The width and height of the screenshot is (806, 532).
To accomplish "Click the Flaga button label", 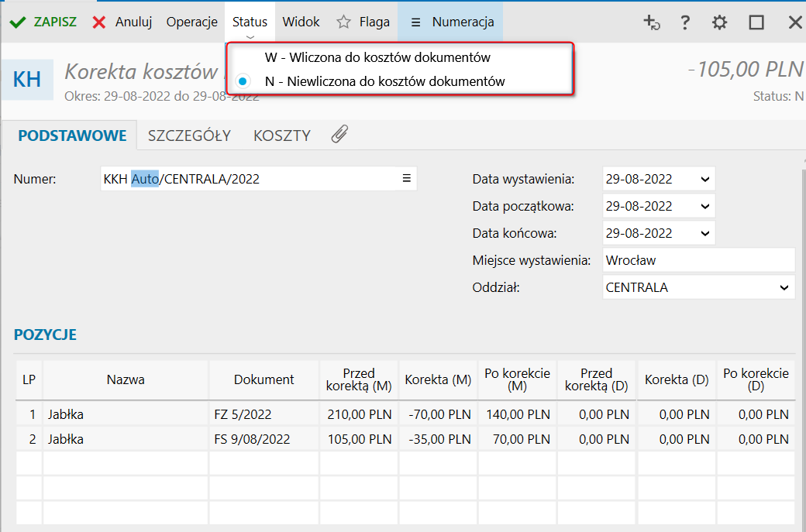I will [x=374, y=22].
